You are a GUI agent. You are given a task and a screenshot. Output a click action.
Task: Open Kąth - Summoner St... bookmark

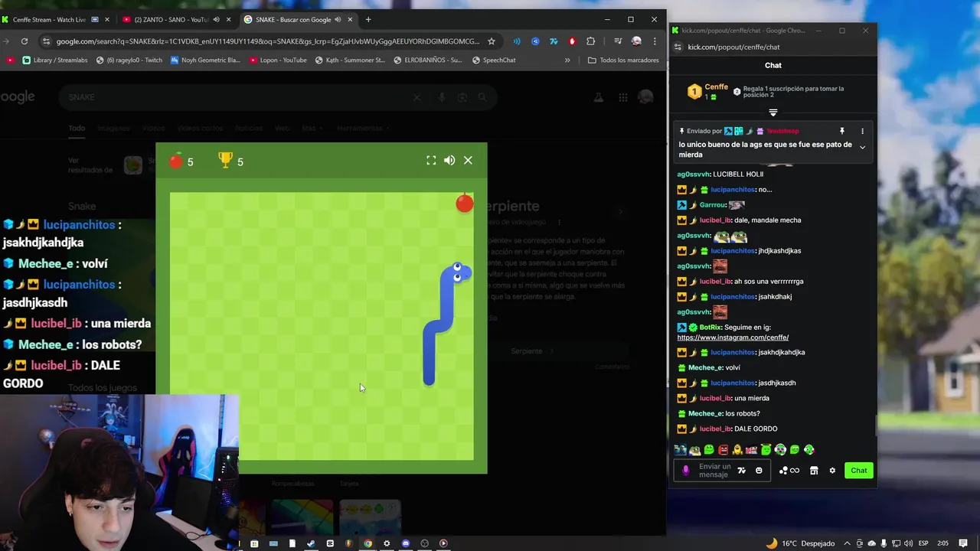click(x=350, y=60)
